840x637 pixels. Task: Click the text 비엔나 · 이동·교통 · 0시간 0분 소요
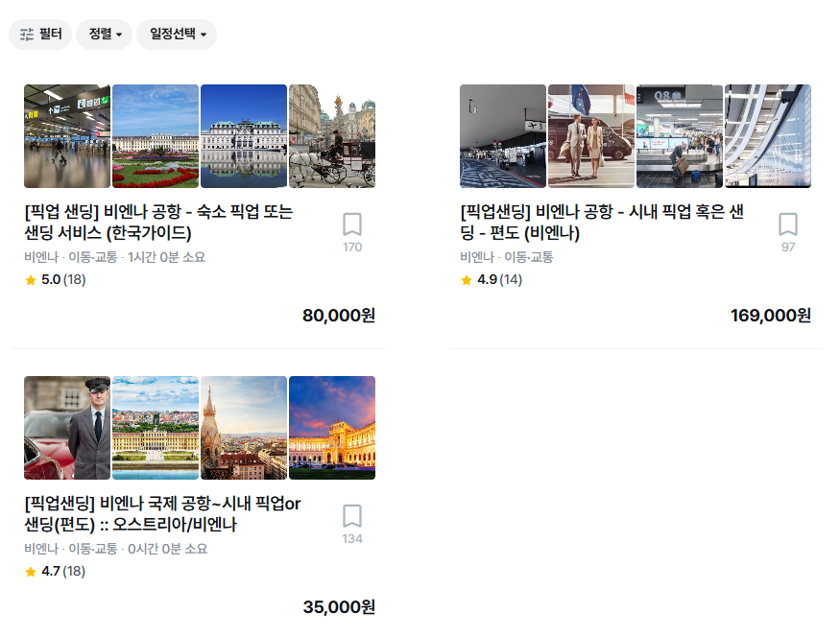click(x=116, y=549)
